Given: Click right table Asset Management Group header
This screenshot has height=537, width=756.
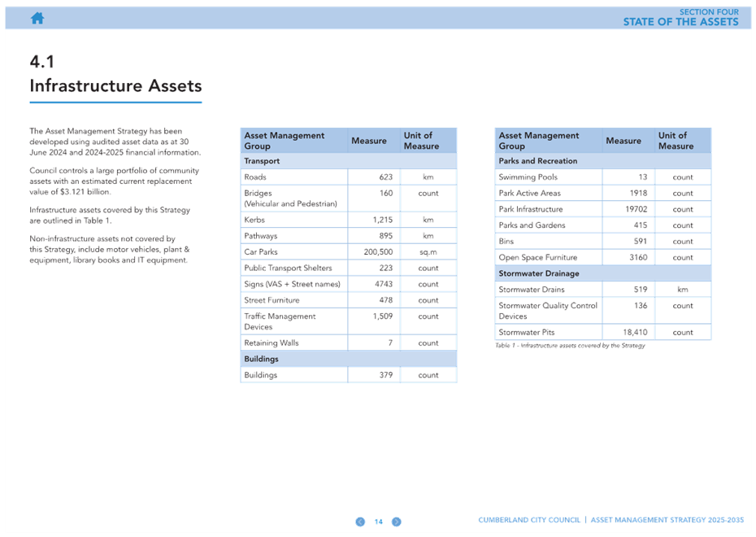Looking at the screenshot, I should click(x=539, y=141).
